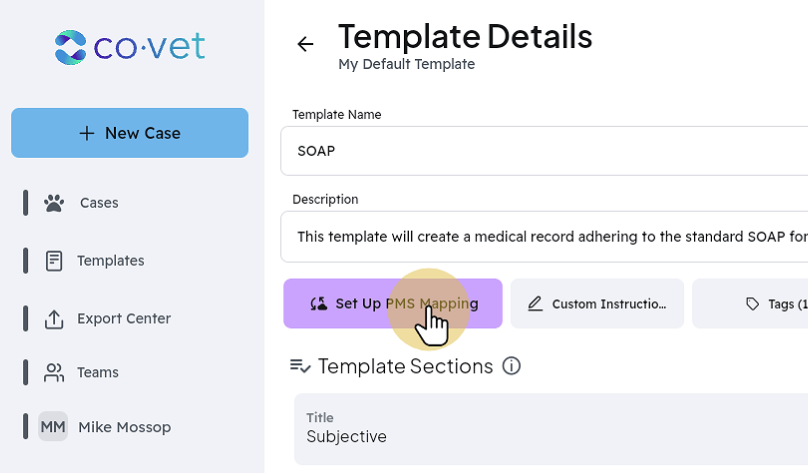Click the Teams people icon

[54, 373]
